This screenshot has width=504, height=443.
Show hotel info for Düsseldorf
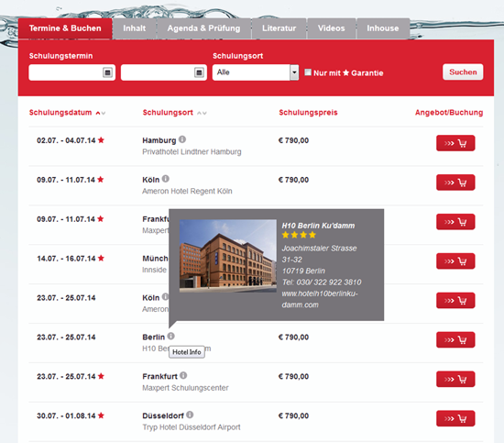click(x=190, y=415)
